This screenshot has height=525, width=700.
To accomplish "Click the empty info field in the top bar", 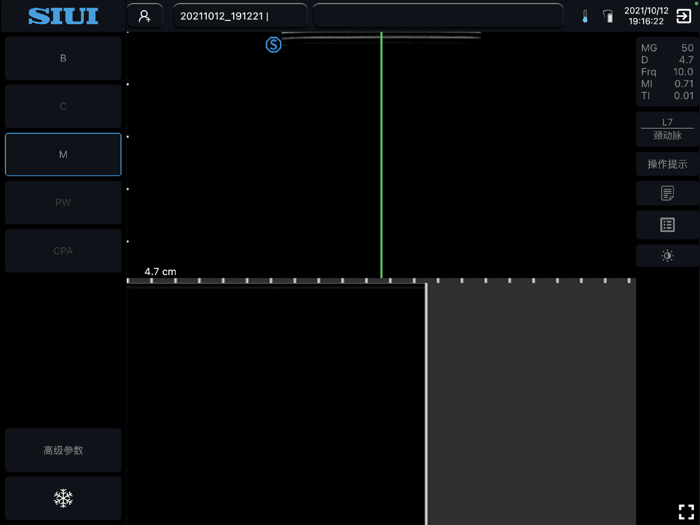I will (438, 17).
